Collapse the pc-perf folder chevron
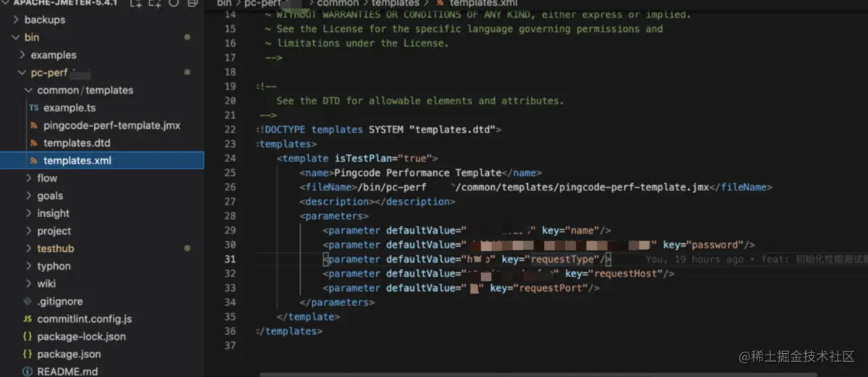This screenshot has height=377, width=868. pos(23,72)
